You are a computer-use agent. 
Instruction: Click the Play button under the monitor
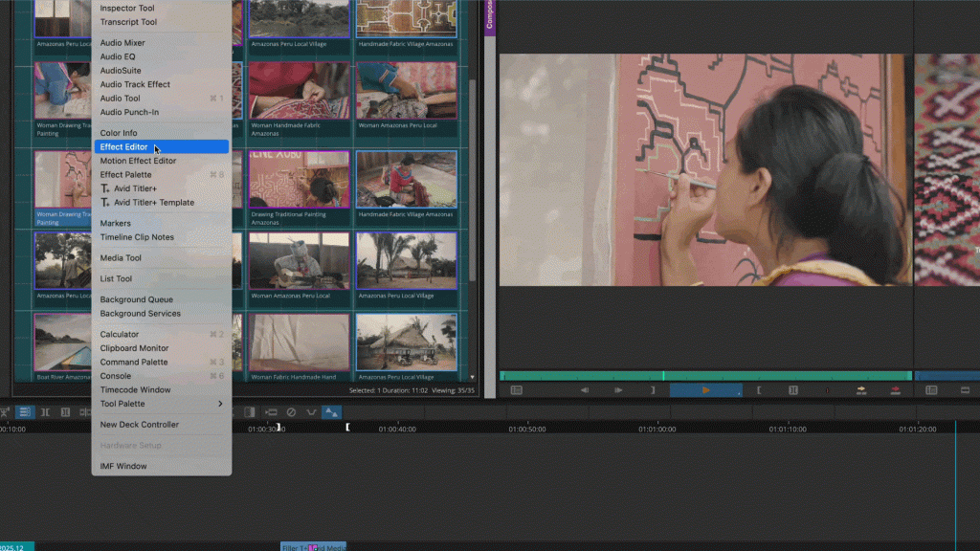pos(705,390)
